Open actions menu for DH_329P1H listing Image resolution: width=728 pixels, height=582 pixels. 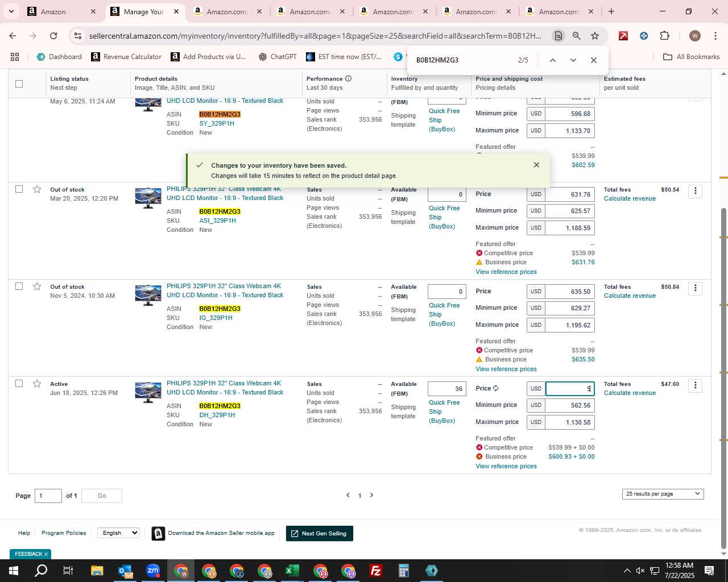point(695,385)
